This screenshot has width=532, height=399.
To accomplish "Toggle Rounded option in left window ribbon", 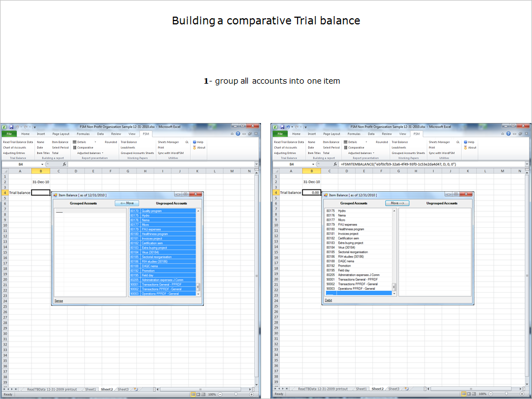I will 110,142.
